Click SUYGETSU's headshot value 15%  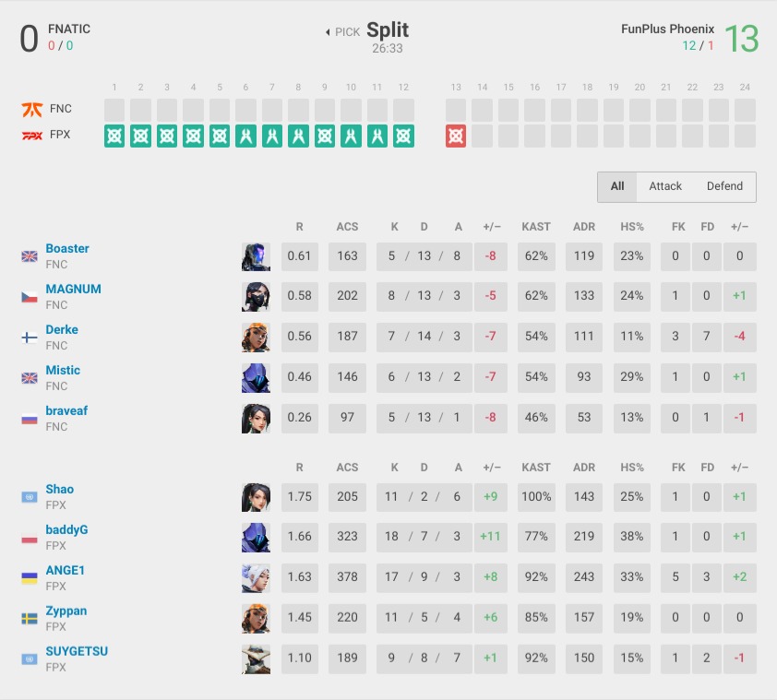(x=632, y=658)
